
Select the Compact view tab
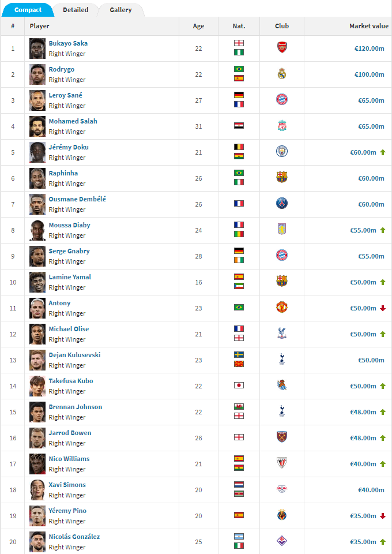pyautogui.click(x=28, y=10)
